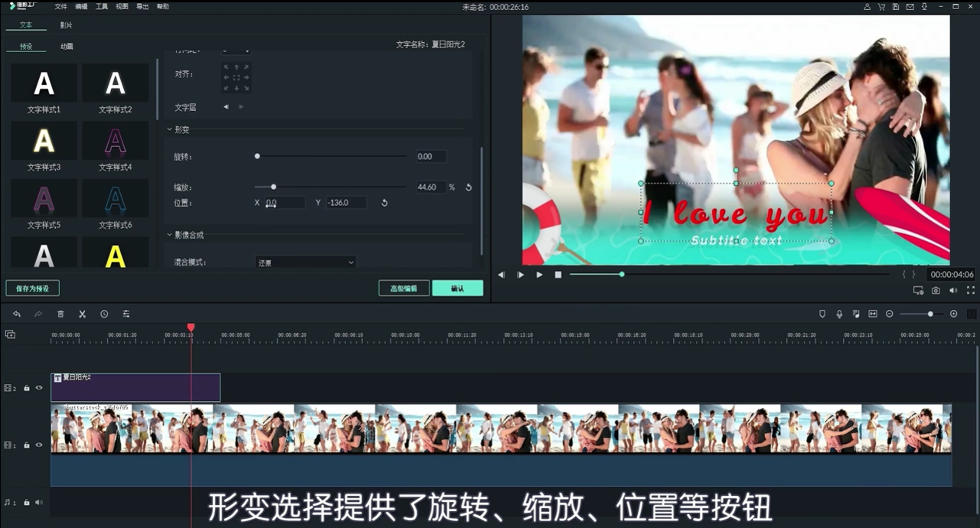Image resolution: width=980 pixels, height=528 pixels.
Task: Open the 导出 menu
Action: 142,6
